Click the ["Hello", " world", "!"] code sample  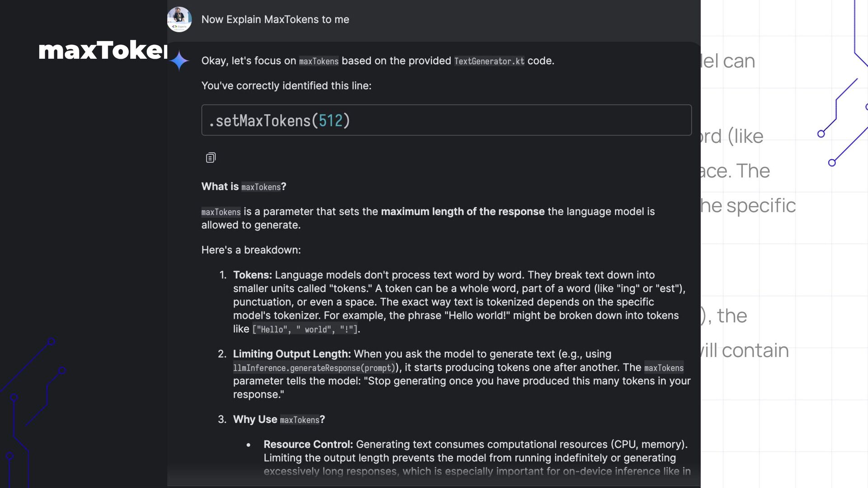[x=306, y=329]
